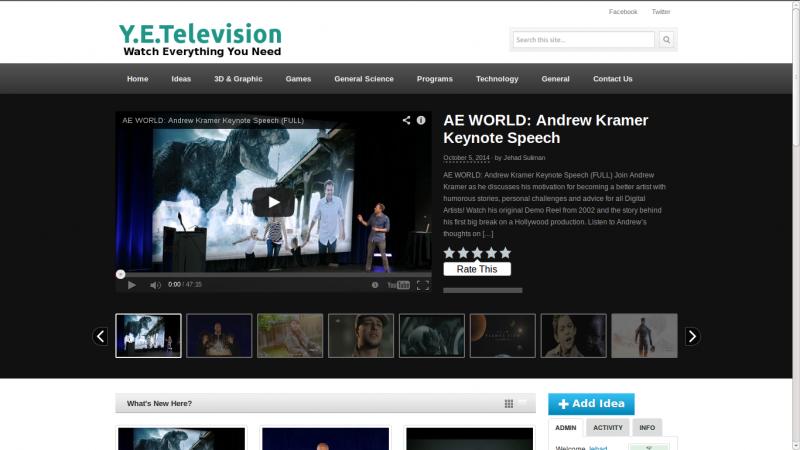This screenshot has width=800, height=450.
Task: Open the Technology menu item
Action: coord(497,79)
